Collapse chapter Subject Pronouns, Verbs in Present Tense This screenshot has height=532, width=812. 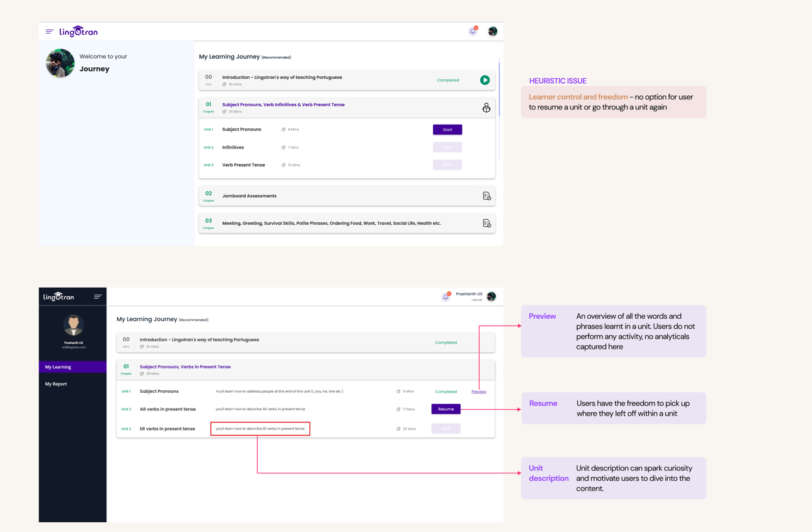pos(185,367)
